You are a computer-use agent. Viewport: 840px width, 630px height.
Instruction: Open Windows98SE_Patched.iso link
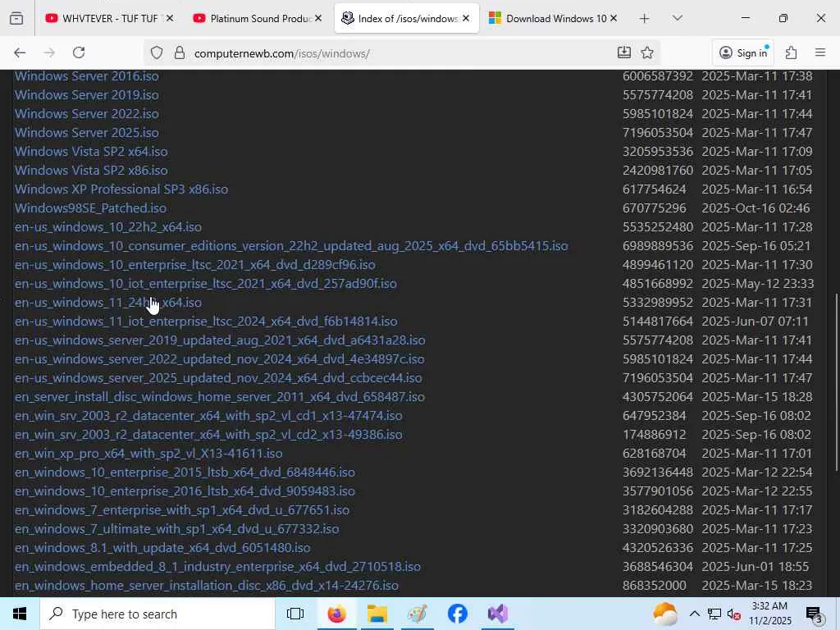point(90,208)
